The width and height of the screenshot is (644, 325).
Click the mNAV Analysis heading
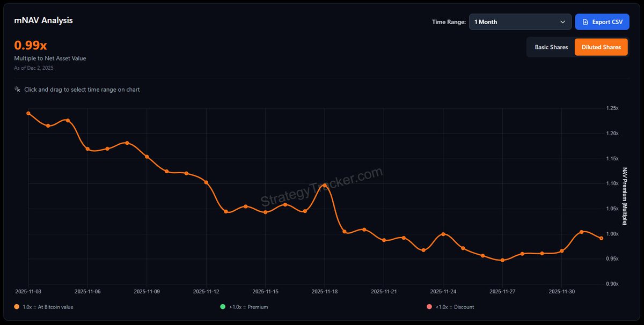43,20
